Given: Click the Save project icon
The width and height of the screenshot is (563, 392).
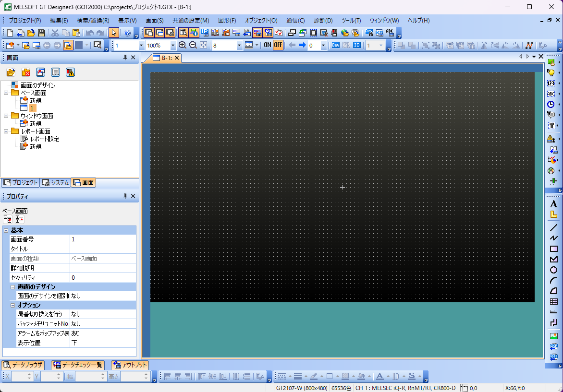Looking at the screenshot, I should [x=42, y=33].
